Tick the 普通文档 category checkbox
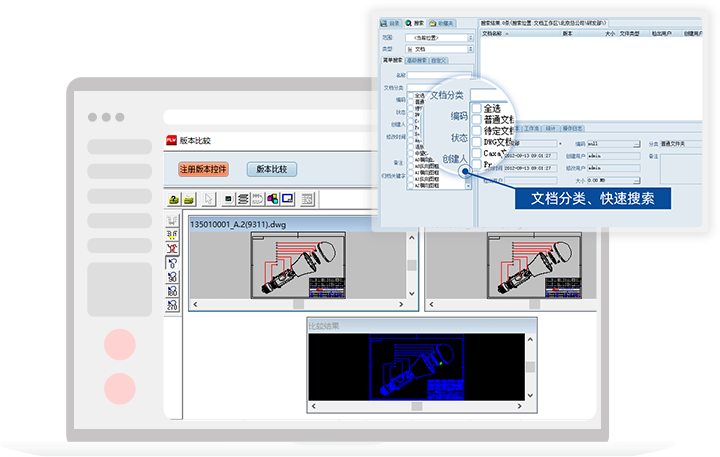This screenshot has width=720, height=457. click(x=477, y=120)
